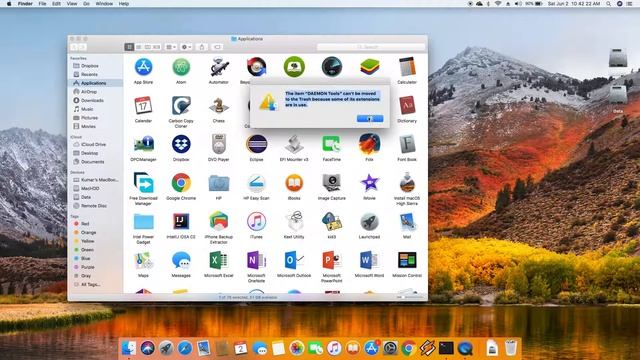Select the HP folder icon
Screen dimensions: 640x360
pos(219,183)
